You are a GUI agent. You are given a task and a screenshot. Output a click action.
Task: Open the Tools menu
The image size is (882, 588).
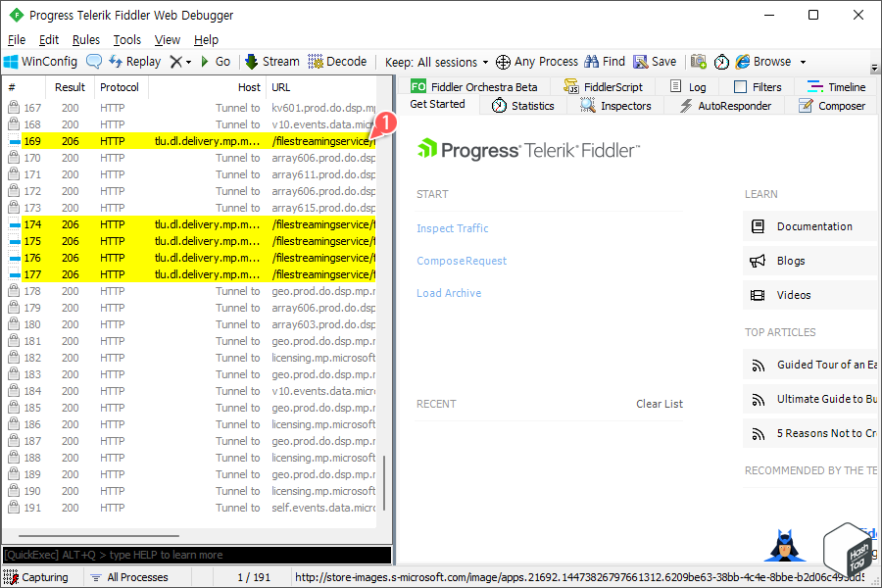[127, 40]
